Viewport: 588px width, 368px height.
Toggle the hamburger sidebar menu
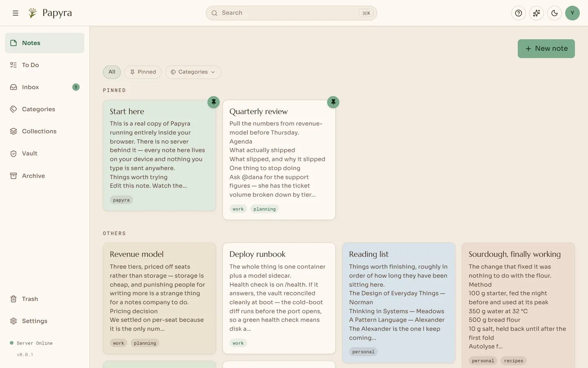[x=16, y=13]
